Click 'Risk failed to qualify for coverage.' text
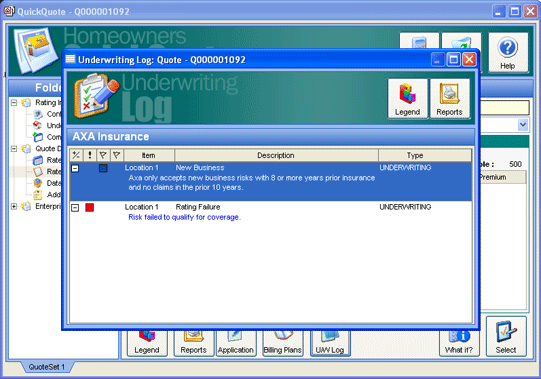The height and width of the screenshot is (379, 541). (x=185, y=217)
